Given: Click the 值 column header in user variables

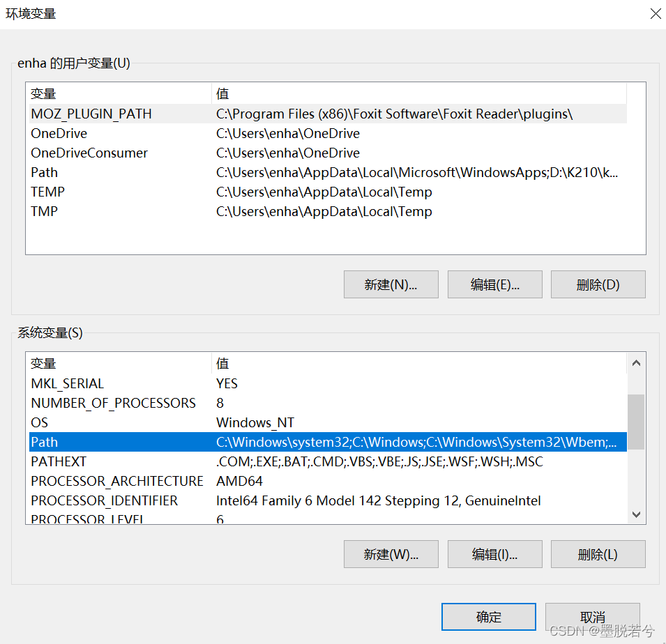Looking at the screenshot, I should 419,93.
